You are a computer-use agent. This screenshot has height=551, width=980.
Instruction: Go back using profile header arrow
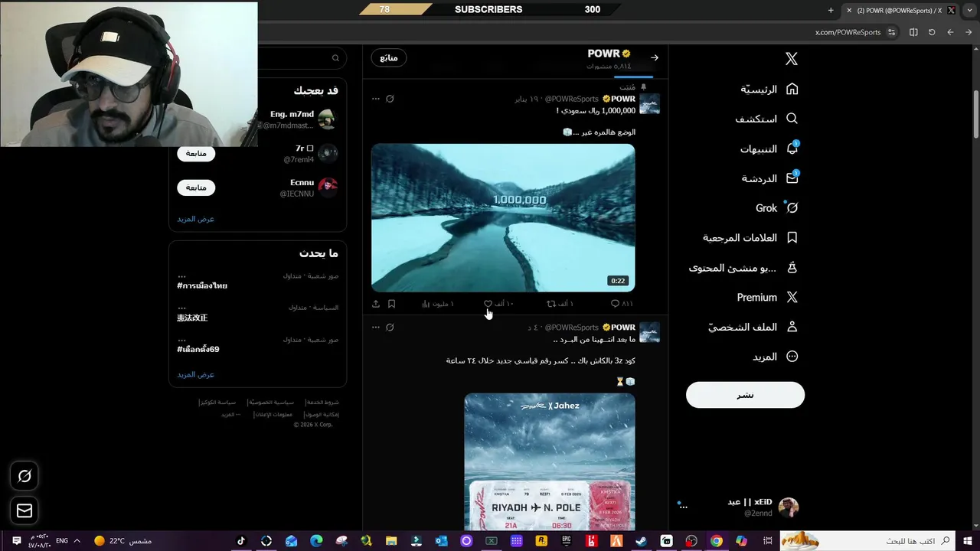[655, 57]
